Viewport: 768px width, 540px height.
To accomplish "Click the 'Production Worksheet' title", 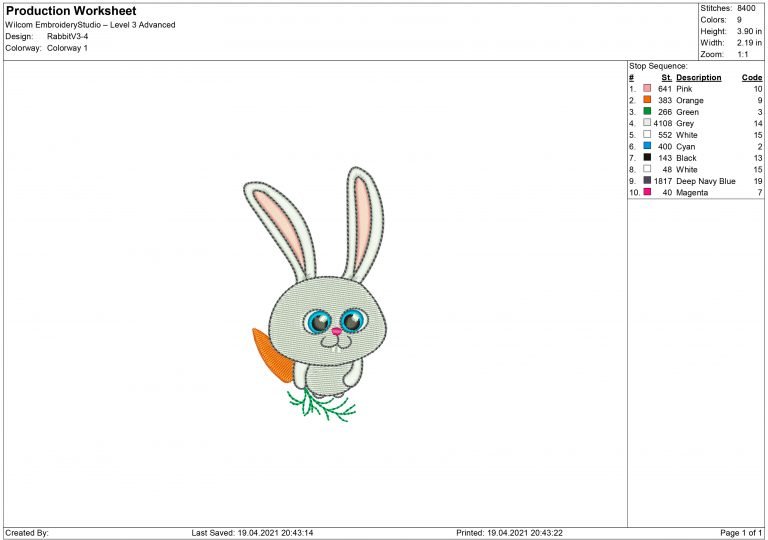I will pyautogui.click(x=71, y=11).
